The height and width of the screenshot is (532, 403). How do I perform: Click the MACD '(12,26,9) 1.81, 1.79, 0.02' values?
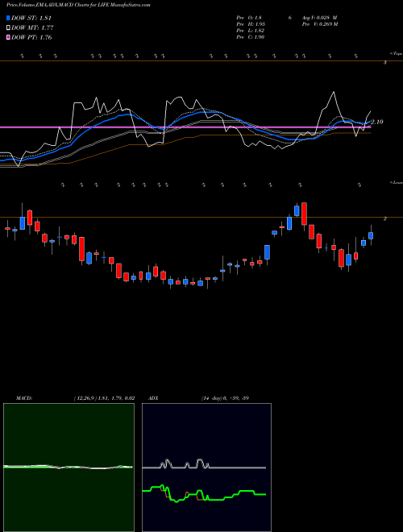[x=104, y=398]
